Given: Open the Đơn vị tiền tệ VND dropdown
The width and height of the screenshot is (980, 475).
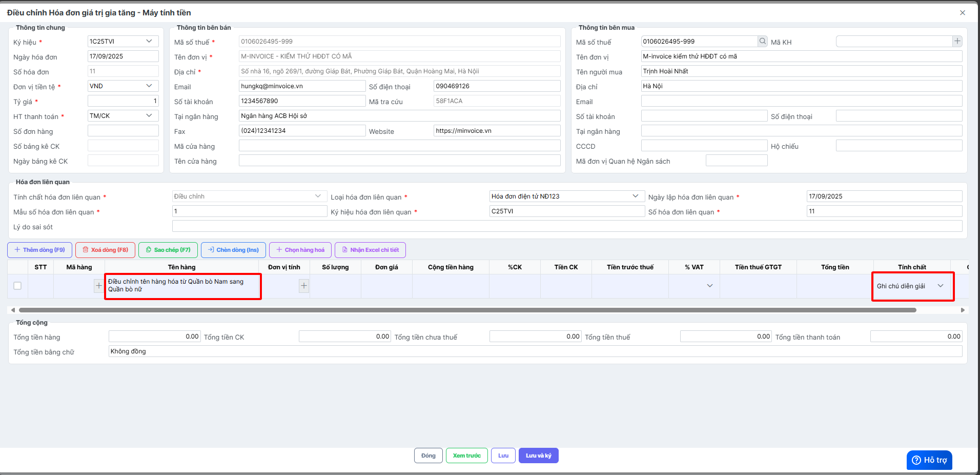Looking at the screenshot, I should coord(149,86).
